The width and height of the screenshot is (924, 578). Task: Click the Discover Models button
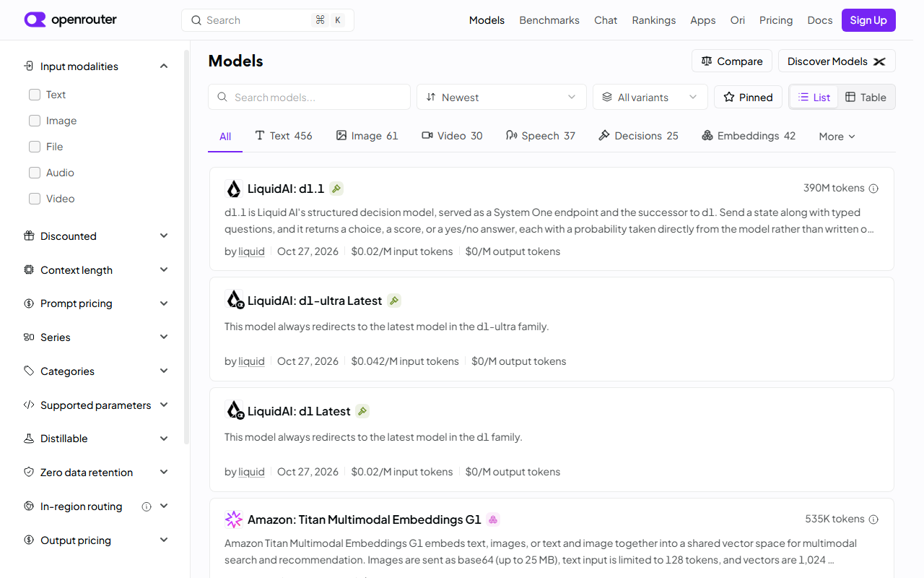[x=837, y=61]
